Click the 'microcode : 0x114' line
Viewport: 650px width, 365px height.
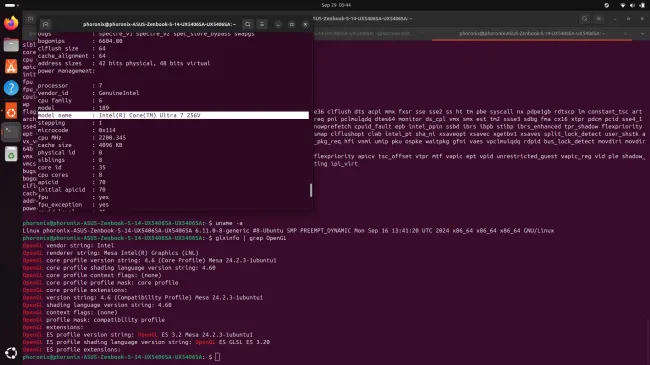[x=77, y=130]
